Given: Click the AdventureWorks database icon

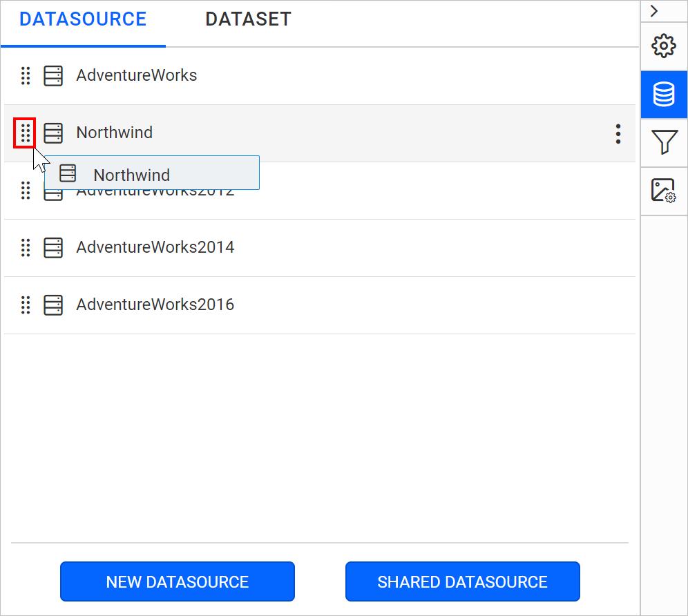Looking at the screenshot, I should (x=53, y=76).
